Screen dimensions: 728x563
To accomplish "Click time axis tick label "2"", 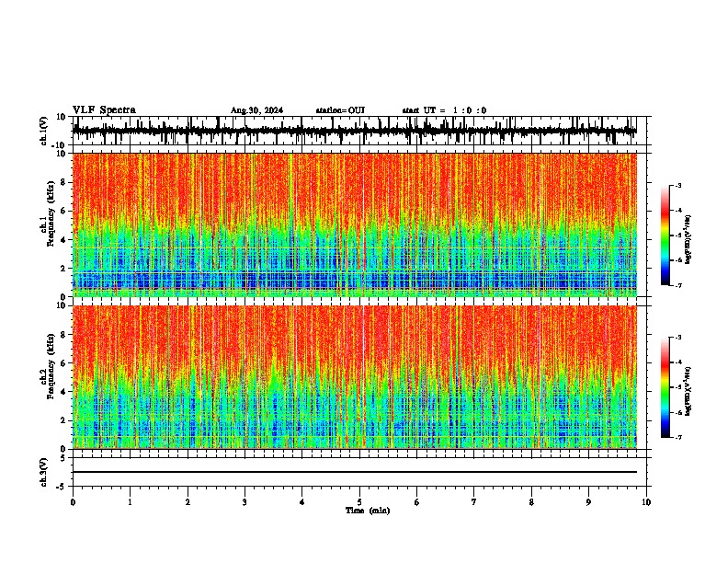I will [x=188, y=502].
